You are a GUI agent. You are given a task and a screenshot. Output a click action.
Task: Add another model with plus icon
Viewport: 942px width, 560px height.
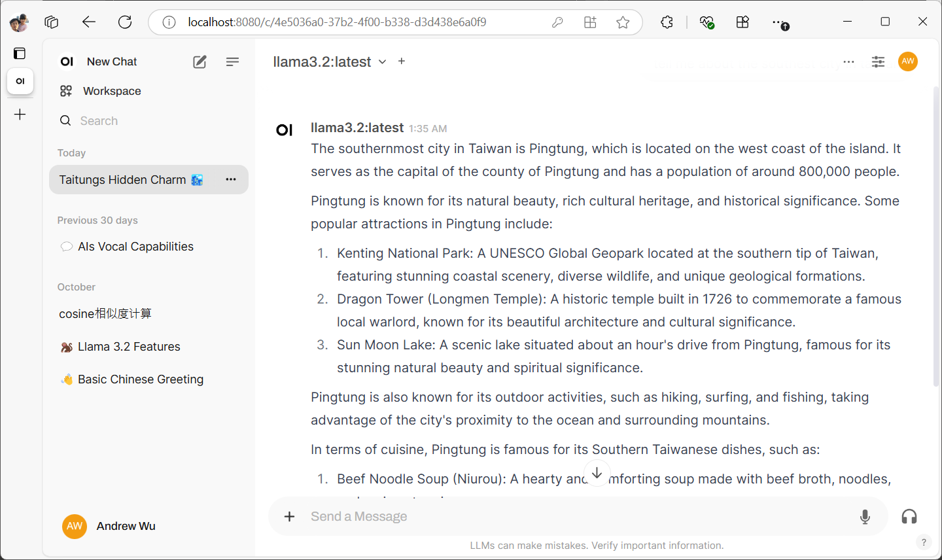(402, 61)
